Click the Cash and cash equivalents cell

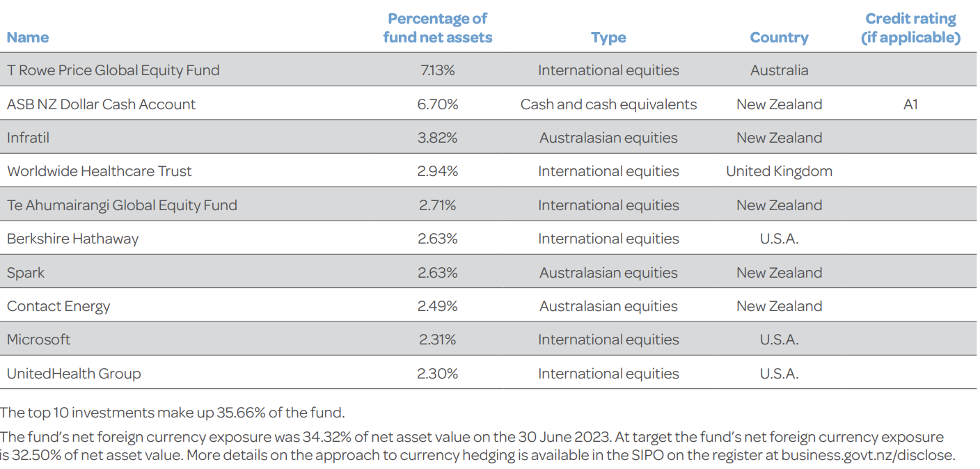pos(608,104)
